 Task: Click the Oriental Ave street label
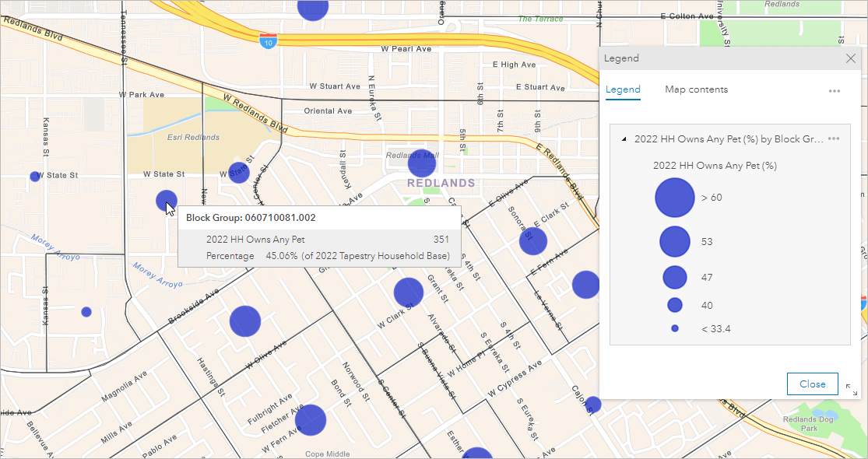328,111
